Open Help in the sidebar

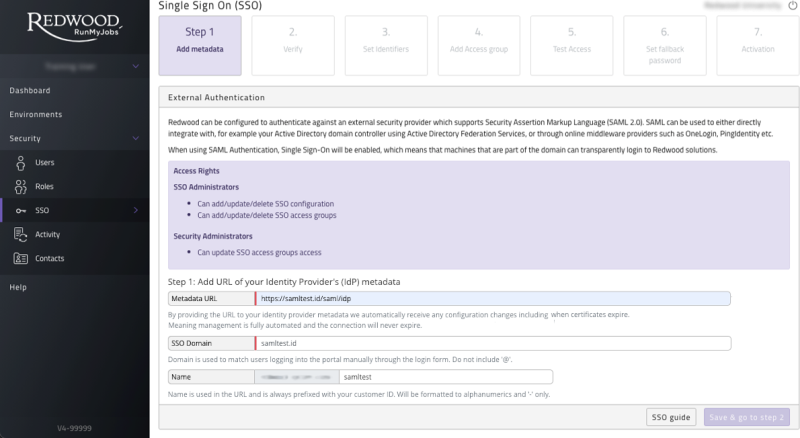coord(18,287)
